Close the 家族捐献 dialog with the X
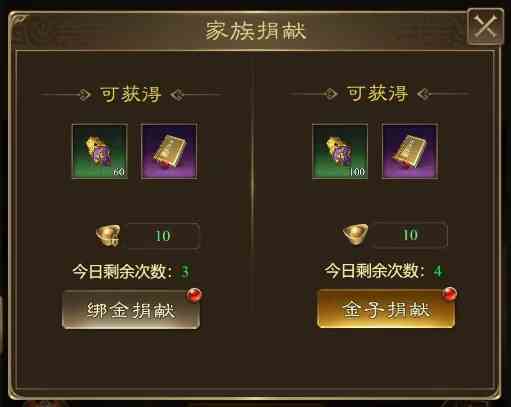Image resolution: width=511 pixels, height=407 pixels. coord(485,27)
